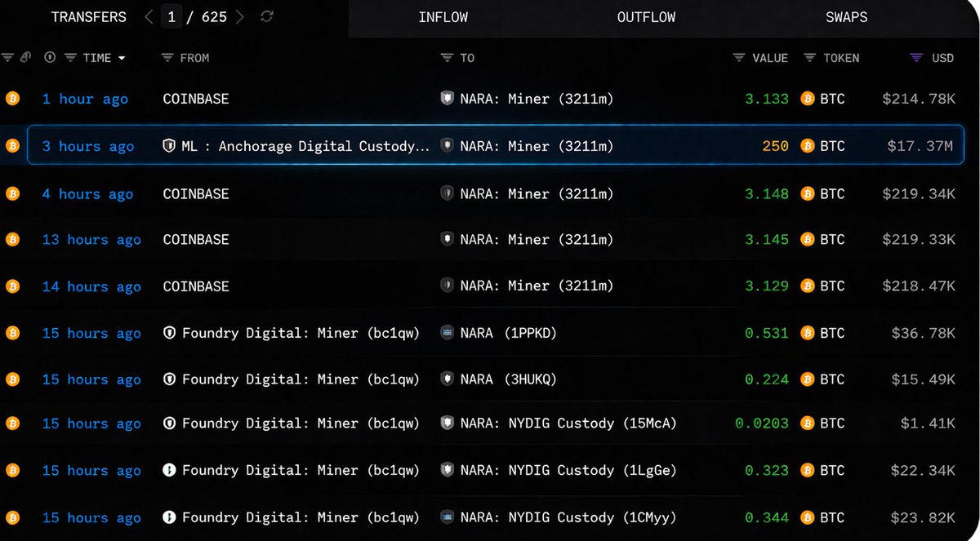Click BTC token in the 250 value row
Screen dimensions: 980x541
coord(831,146)
